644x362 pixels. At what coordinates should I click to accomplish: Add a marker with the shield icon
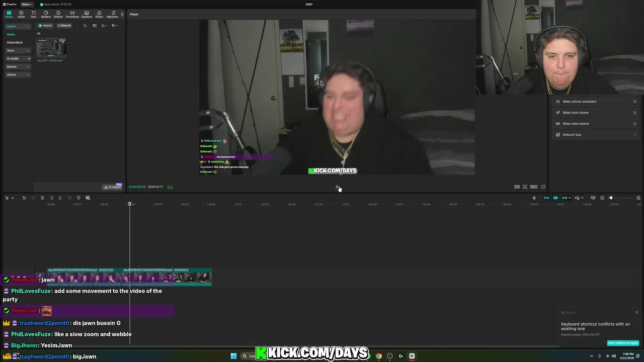tap(78, 198)
